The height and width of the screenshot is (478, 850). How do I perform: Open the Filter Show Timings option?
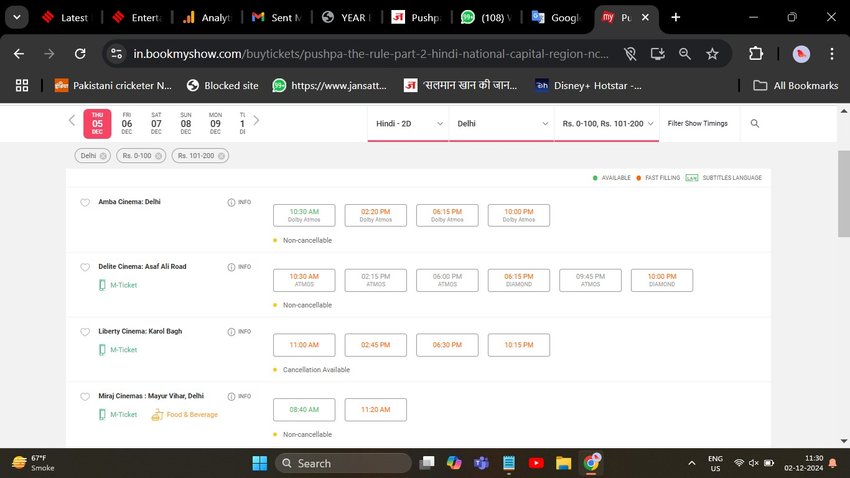pos(698,124)
